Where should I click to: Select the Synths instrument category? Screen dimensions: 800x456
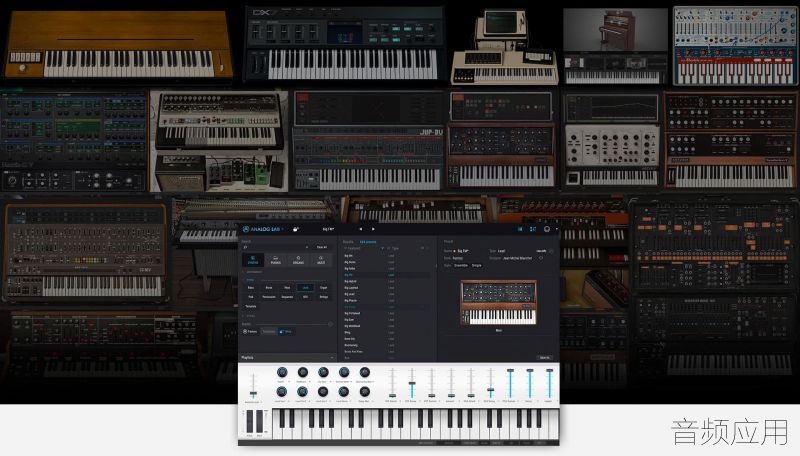(x=253, y=260)
